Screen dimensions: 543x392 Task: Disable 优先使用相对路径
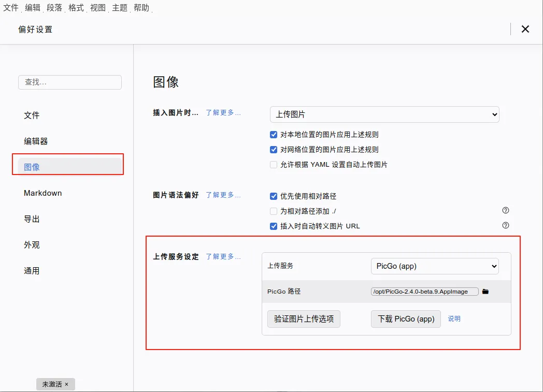273,196
